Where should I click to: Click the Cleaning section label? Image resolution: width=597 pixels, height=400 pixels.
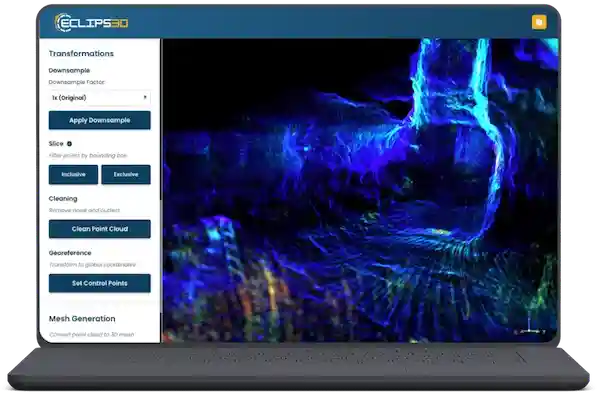tap(63, 199)
